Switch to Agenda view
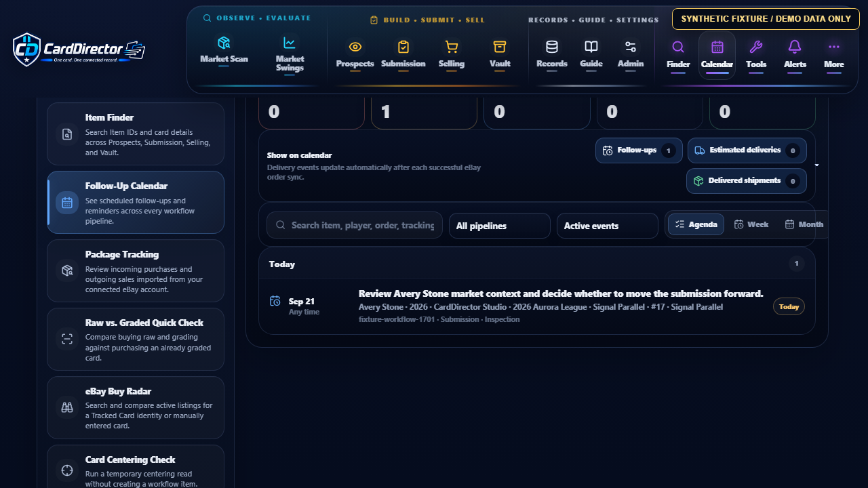The width and height of the screenshot is (868, 488). pyautogui.click(x=696, y=224)
